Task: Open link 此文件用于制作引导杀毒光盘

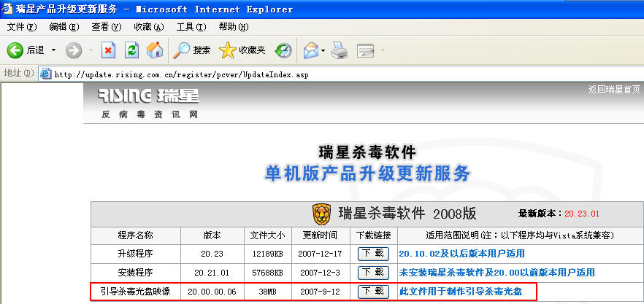Action: [x=461, y=292]
